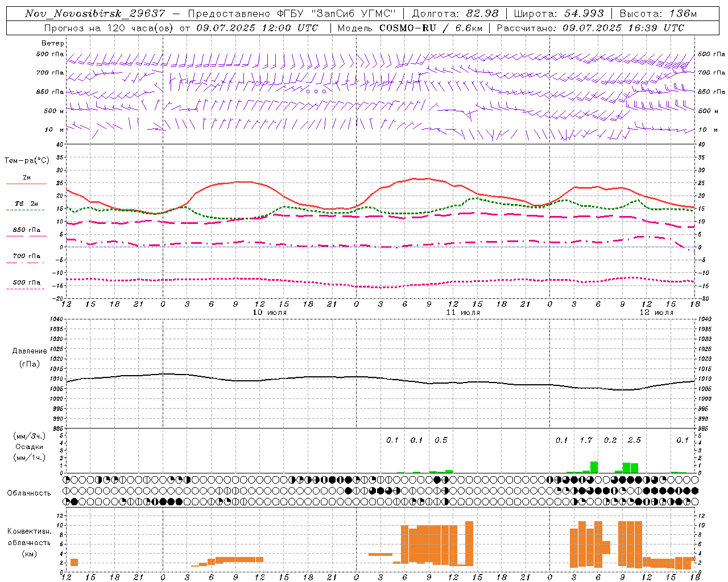Viewport: 728px width, 582px height.
Task: Click the station title Nov_Novosibirsk_29637
Action: (95, 14)
